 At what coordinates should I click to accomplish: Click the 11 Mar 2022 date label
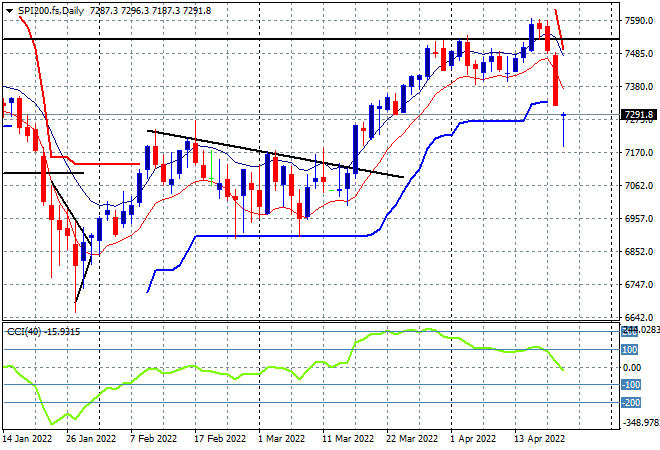[348, 439]
